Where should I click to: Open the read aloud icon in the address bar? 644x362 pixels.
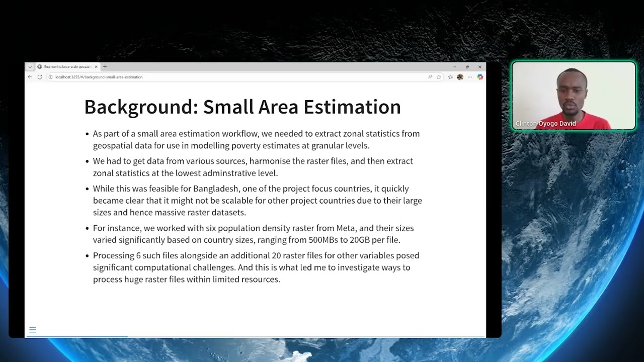[x=430, y=77]
